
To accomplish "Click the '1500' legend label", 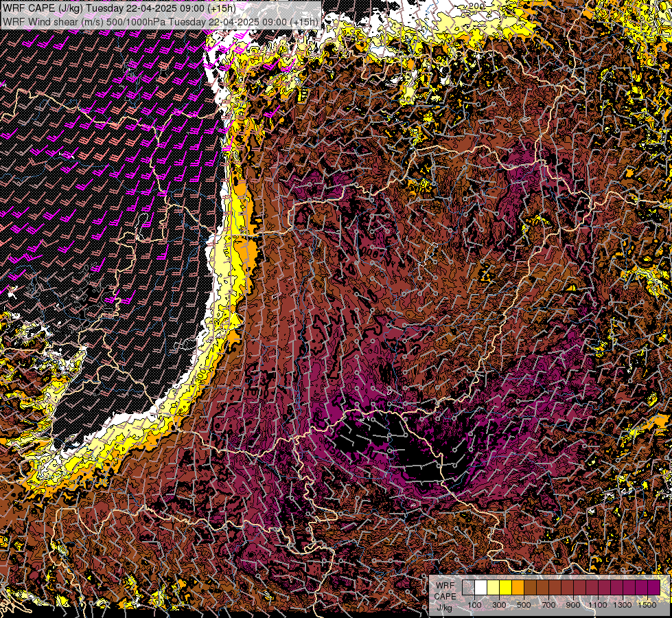I will click(x=647, y=605).
